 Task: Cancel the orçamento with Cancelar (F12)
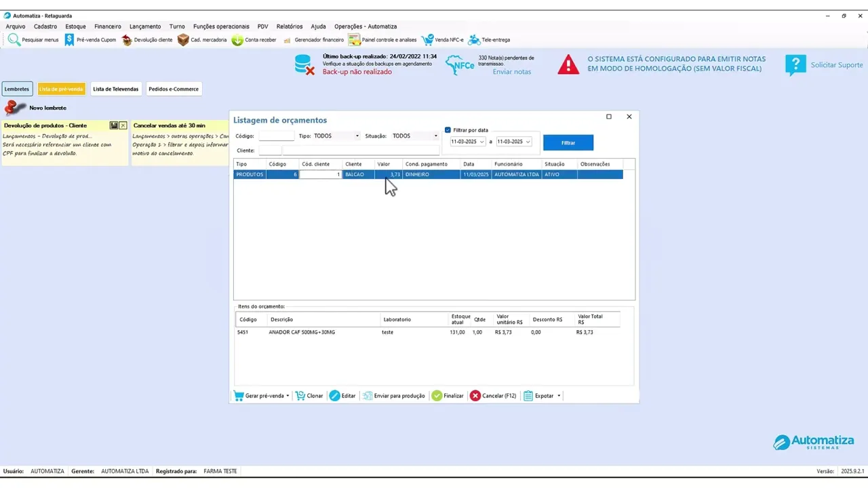pos(493,396)
